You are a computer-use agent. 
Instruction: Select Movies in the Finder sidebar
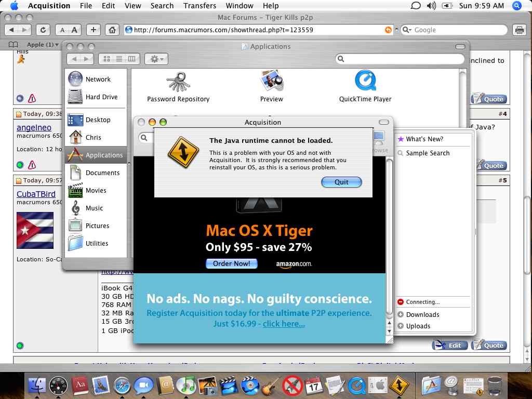point(96,190)
